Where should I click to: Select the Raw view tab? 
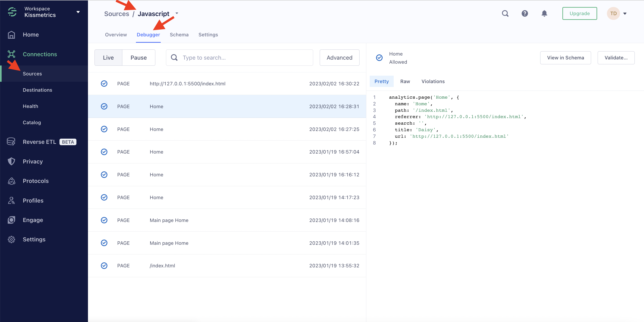[405, 81]
